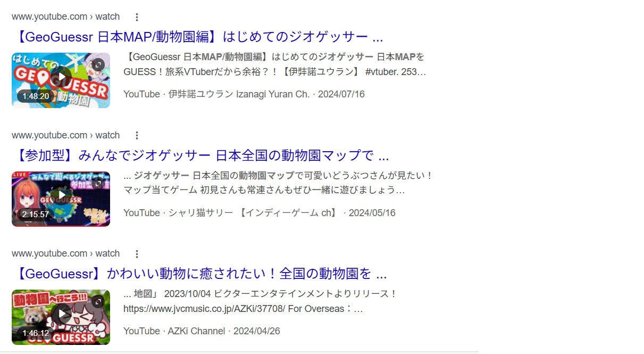Click the 2:15:57 duration badge
The image size is (644, 354).
point(36,215)
